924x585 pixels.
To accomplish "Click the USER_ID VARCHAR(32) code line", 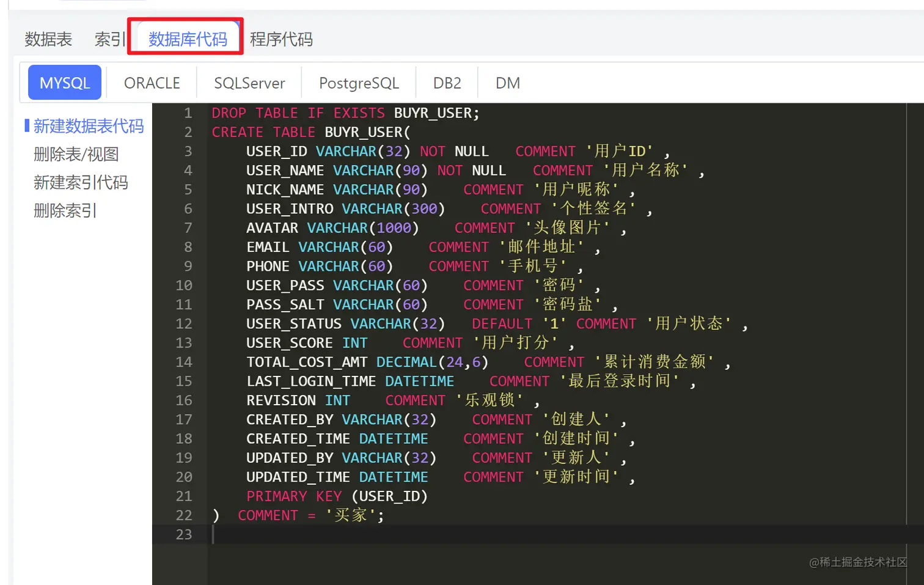I will pyautogui.click(x=458, y=151).
